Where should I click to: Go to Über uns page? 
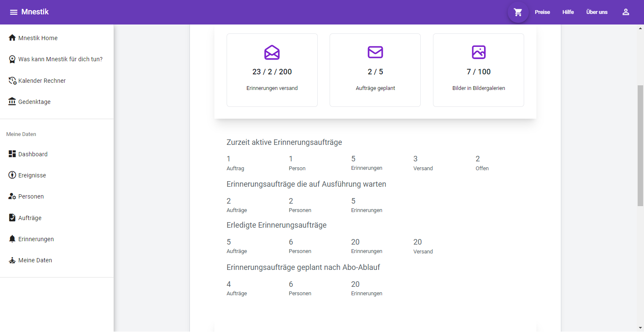[597, 12]
